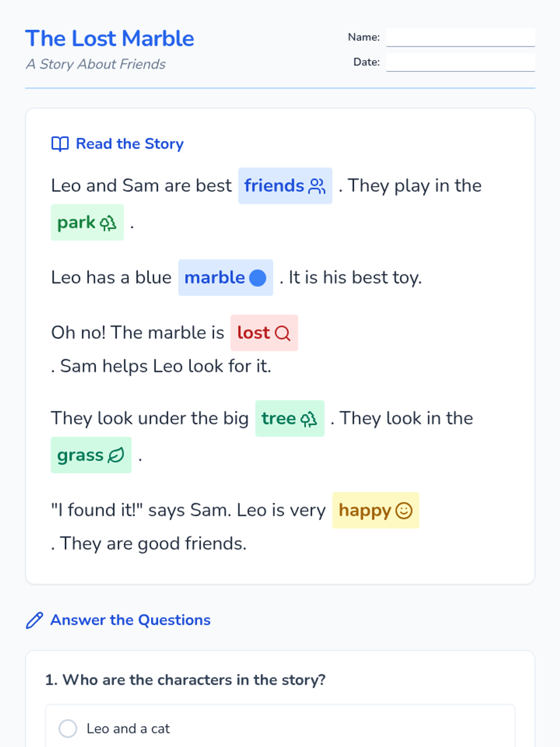Click the highlighted word 'marble'
This screenshot has width=560, height=747.
click(x=214, y=278)
